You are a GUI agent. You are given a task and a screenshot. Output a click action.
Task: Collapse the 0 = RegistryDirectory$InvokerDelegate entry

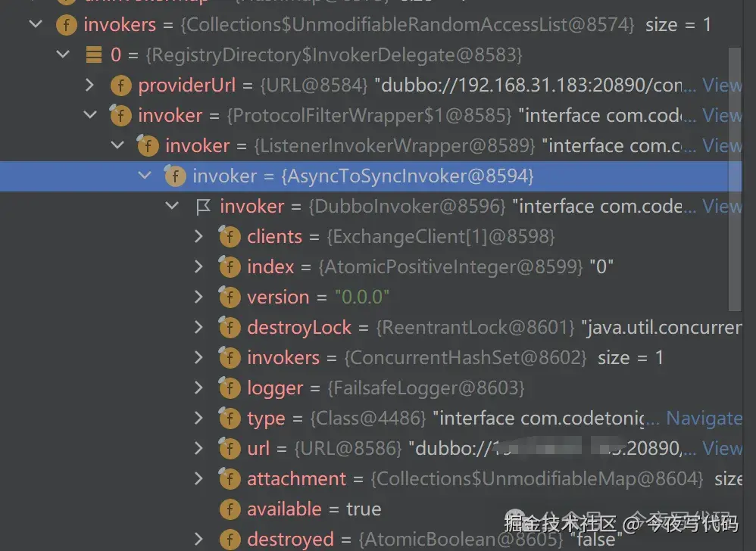[x=63, y=54]
